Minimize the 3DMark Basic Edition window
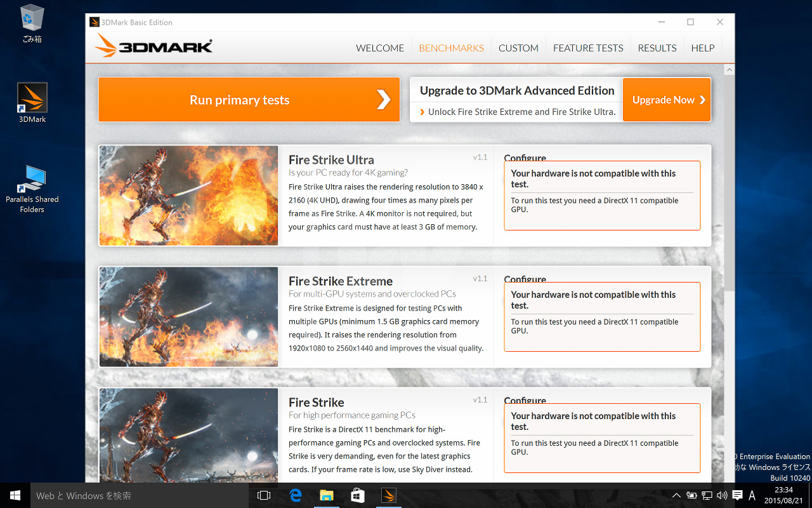Viewport: 812px width, 508px height. [x=661, y=22]
